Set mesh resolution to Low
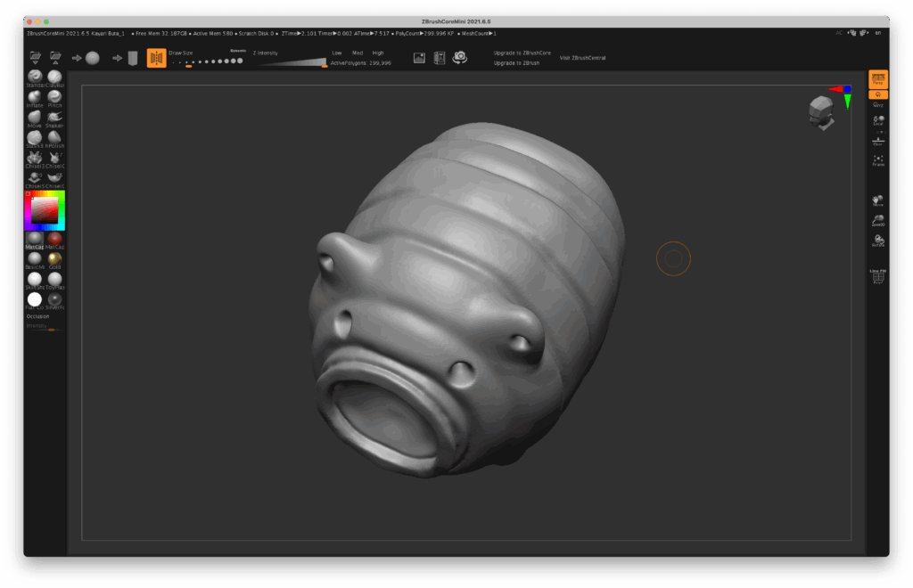Viewport: 913px width, 588px height. tap(336, 53)
